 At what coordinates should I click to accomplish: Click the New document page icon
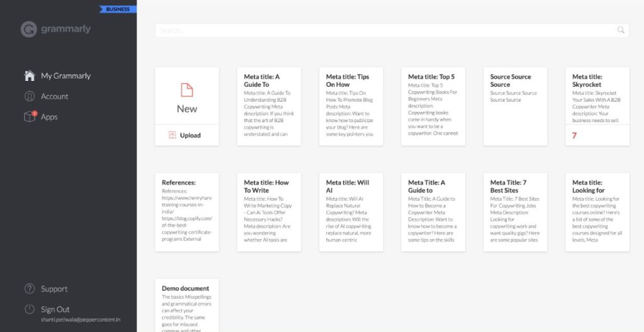(187, 90)
